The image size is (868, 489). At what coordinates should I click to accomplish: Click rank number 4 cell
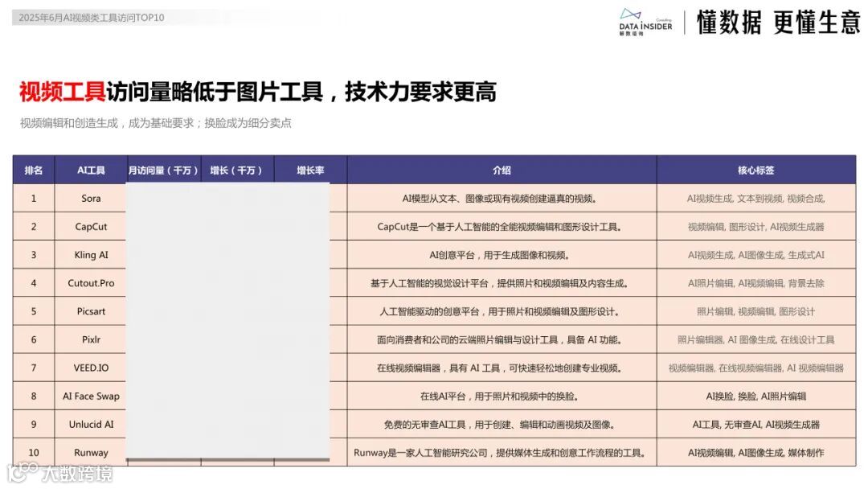(x=34, y=283)
